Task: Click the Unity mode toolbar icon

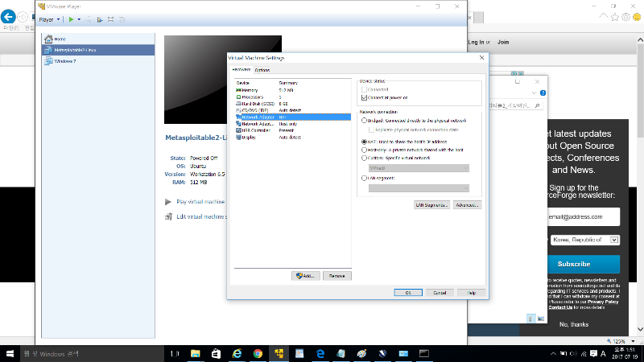Action: [122, 19]
